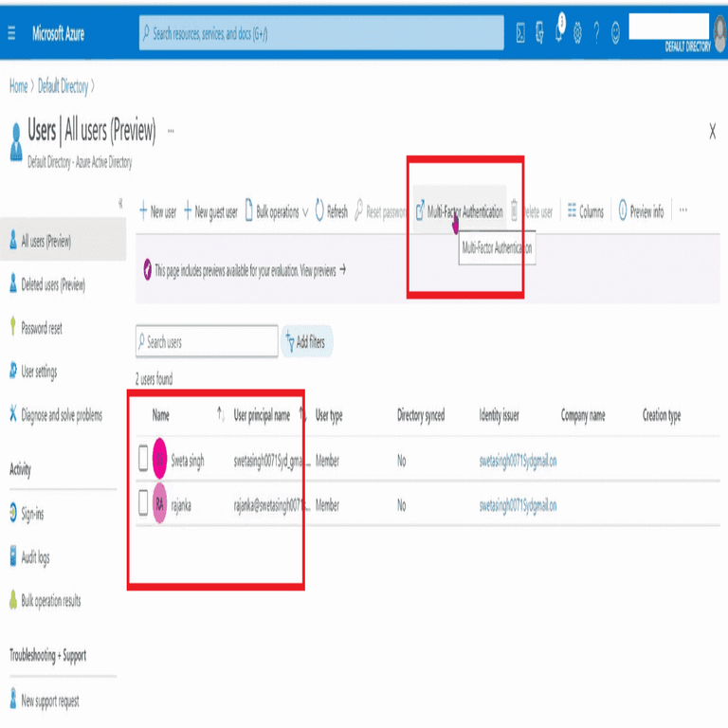Click Identity issuer column header
The image size is (728, 728).
click(x=500, y=415)
